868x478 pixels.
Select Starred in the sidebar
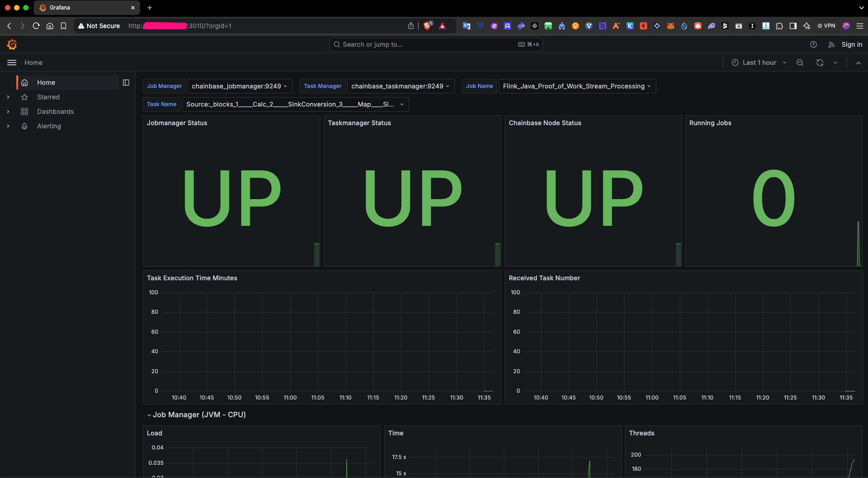pyautogui.click(x=48, y=97)
